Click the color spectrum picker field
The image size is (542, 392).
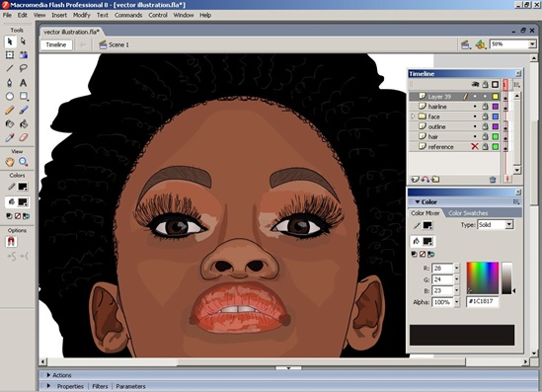483,277
